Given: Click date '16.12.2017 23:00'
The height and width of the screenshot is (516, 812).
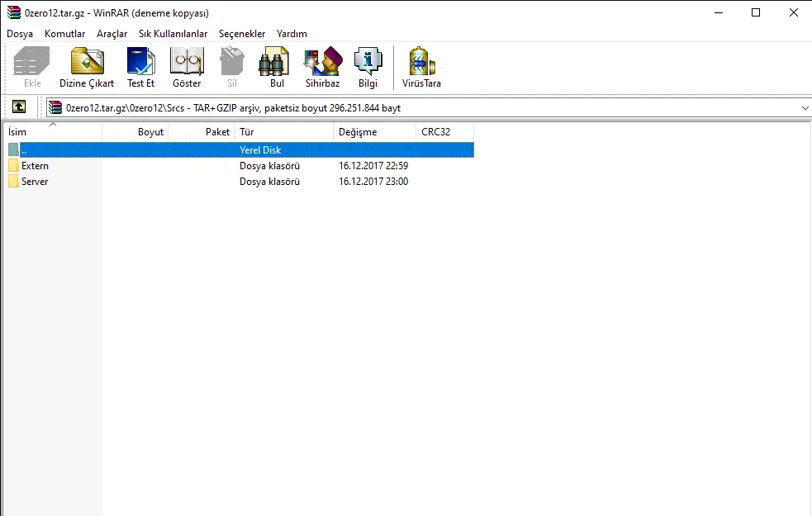Looking at the screenshot, I should pos(373,181).
